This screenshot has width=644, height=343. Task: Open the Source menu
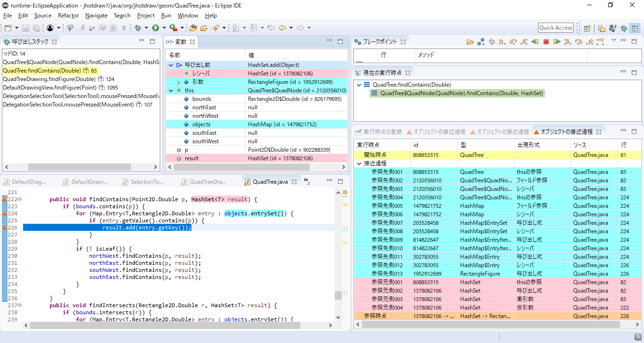point(42,16)
